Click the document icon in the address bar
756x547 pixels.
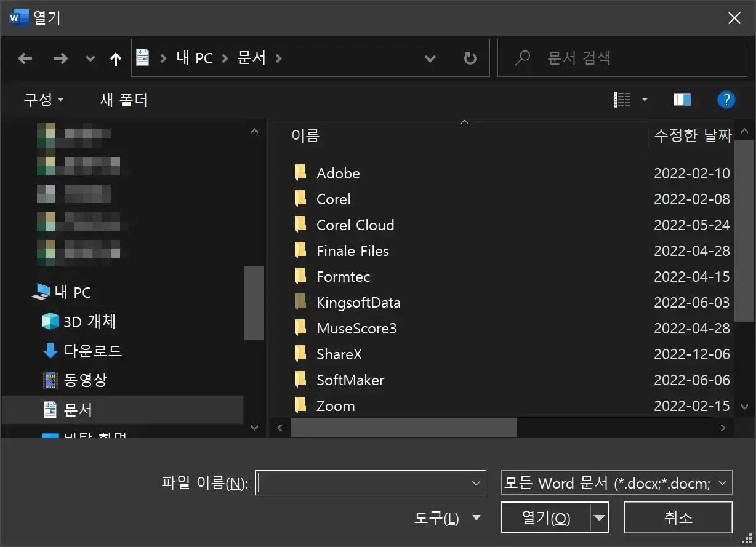coord(142,58)
